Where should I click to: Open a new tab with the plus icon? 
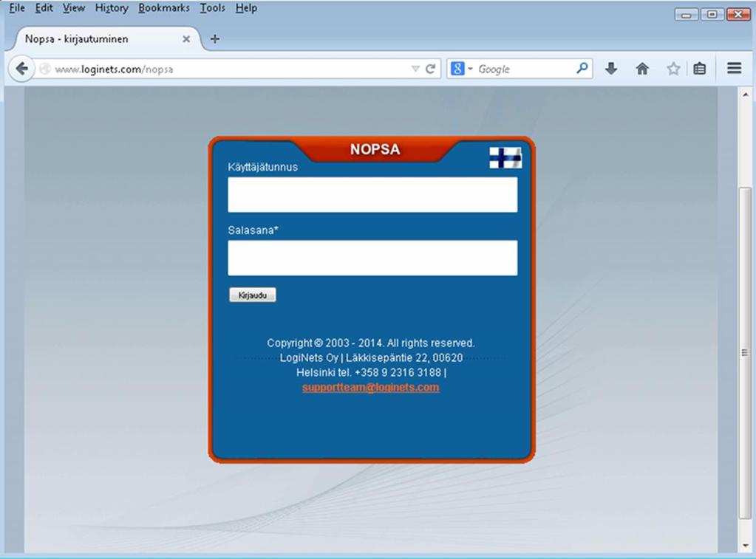click(215, 39)
